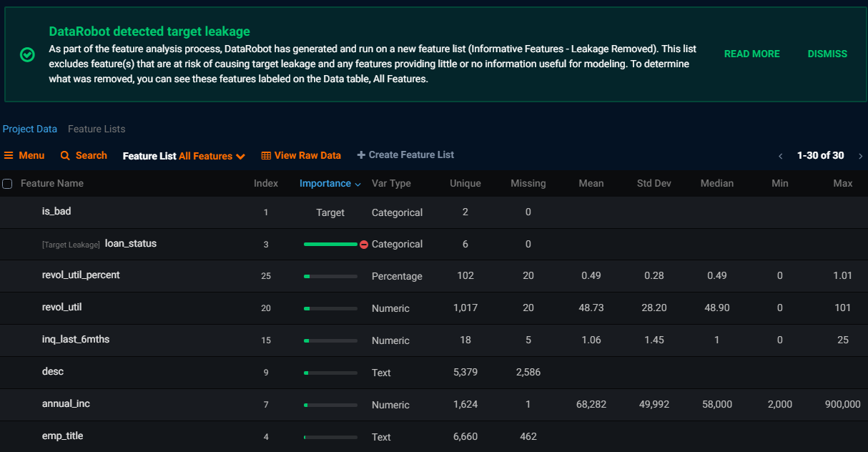Click the loan_status importance bar
The width and height of the screenshot is (868, 452).
(x=330, y=245)
